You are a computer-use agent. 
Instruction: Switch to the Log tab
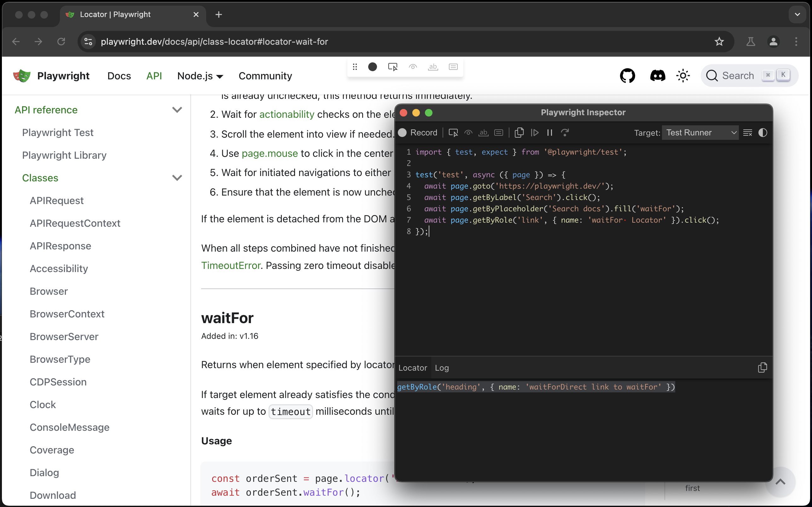coord(442,368)
